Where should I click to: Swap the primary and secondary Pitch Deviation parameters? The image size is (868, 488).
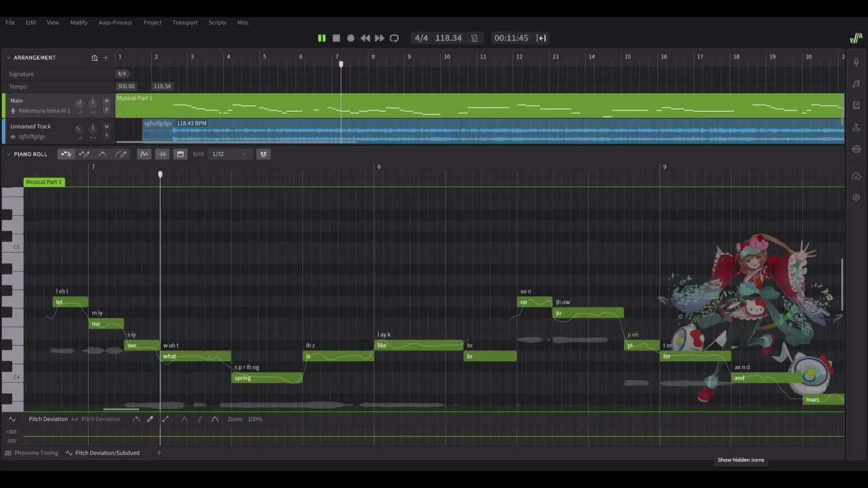tap(75, 419)
